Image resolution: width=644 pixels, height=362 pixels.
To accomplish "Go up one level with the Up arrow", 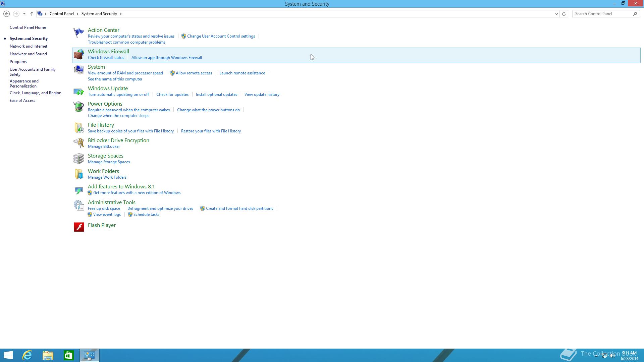I will [32, 14].
